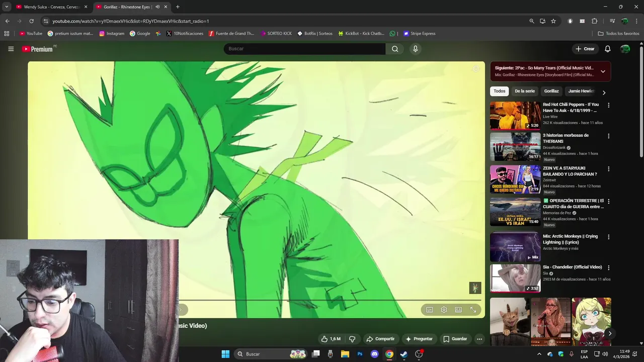Share video using Compartir button
This screenshot has width=644, height=362.
coord(380,339)
